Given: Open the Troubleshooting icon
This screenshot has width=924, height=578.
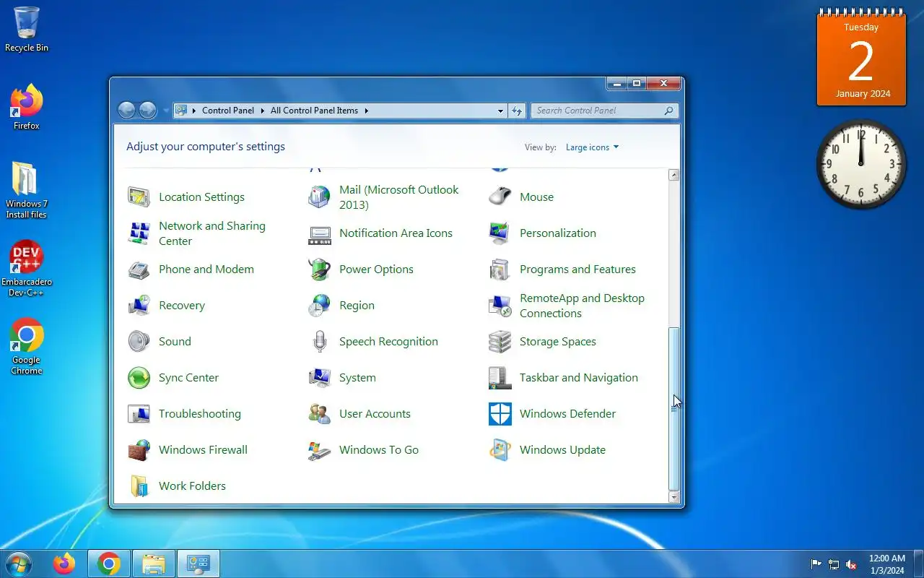Looking at the screenshot, I should [139, 413].
